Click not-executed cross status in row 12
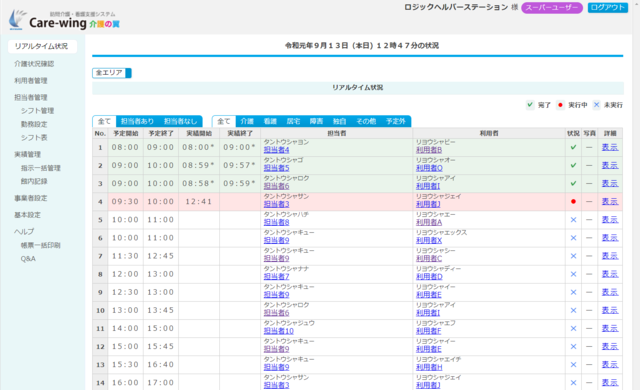 click(573, 346)
